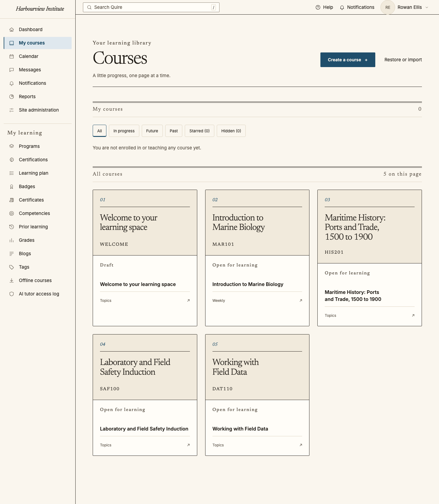The width and height of the screenshot is (439, 504).
Task: Open the Maritime History course title link
Action: pyautogui.click(x=353, y=296)
